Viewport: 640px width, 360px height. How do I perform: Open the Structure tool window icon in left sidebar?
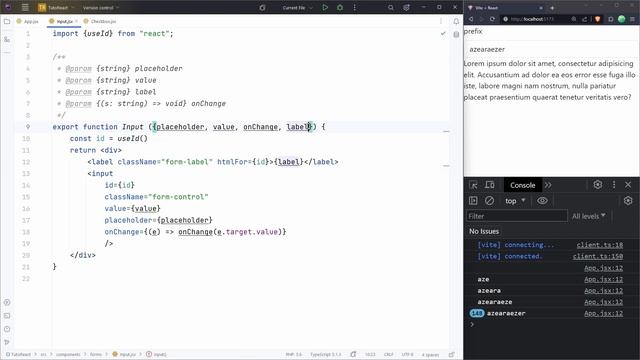7,40
